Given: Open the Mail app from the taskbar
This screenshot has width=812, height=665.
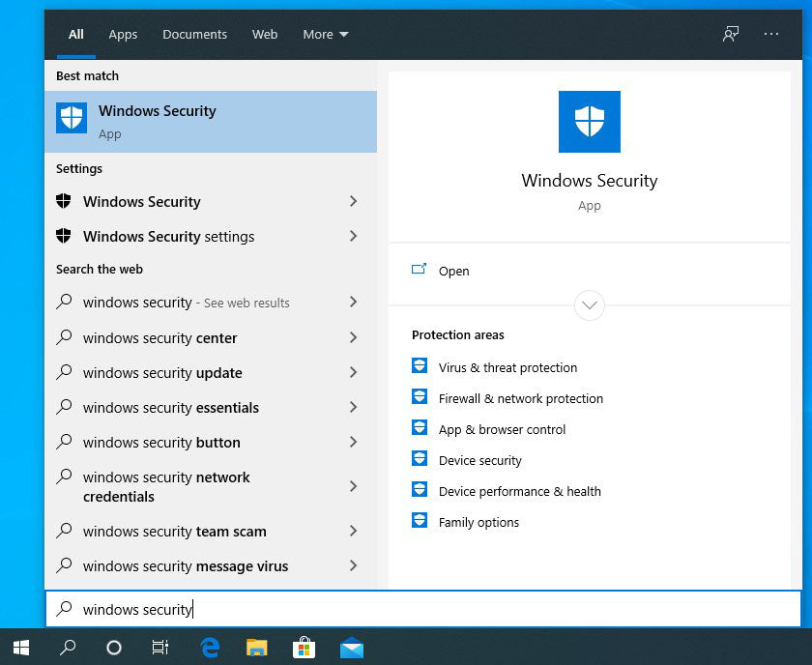Looking at the screenshot, I should tap(352, 648).
